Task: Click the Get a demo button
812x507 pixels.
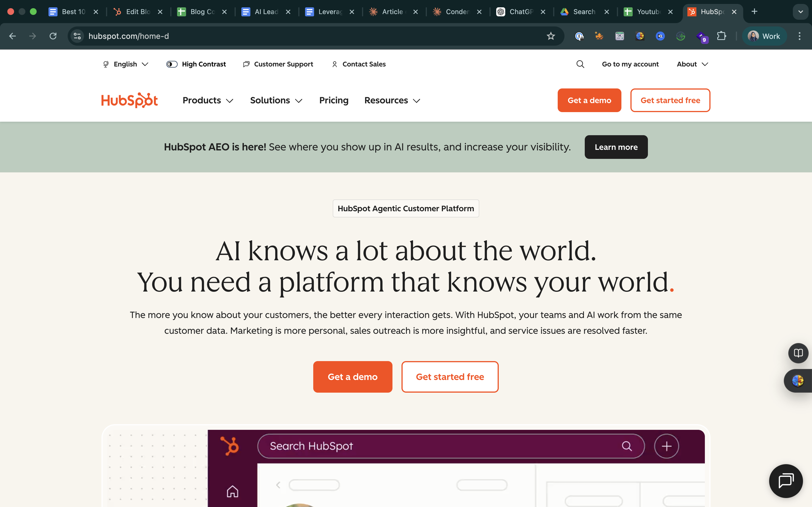Action: [x=589, y=100]
